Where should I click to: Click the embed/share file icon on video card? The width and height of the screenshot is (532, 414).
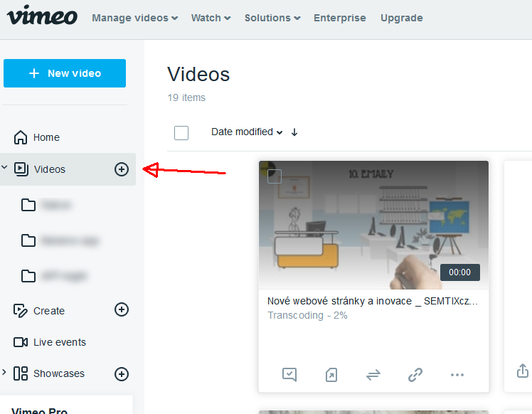331,374
